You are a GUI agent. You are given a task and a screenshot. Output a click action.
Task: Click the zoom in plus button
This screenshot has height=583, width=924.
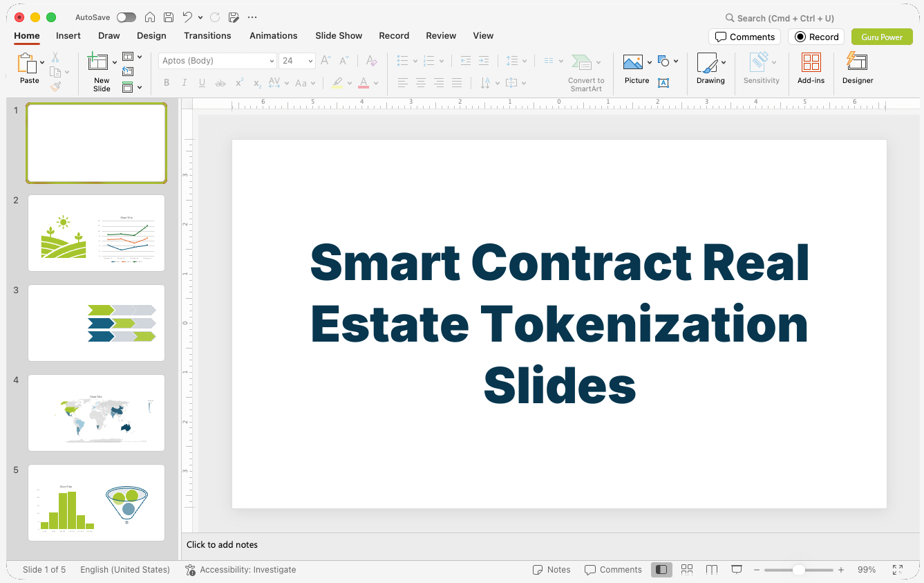841,570
